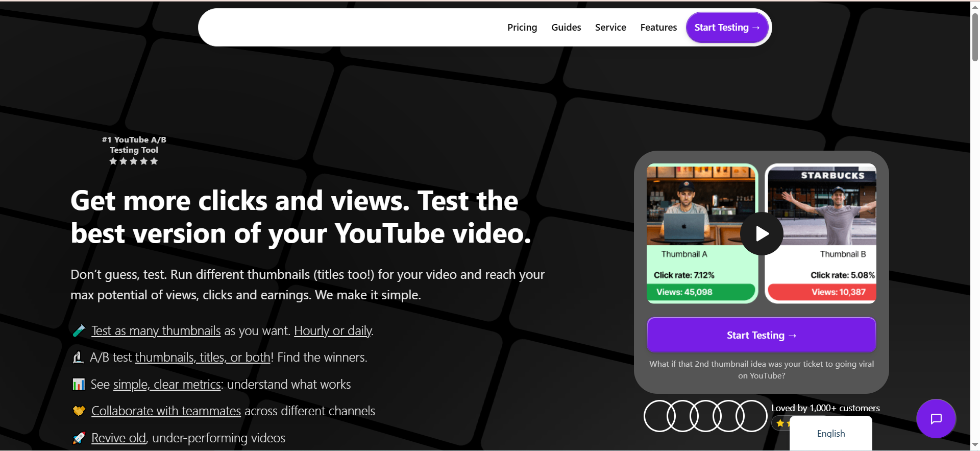The height and width of the screenshot is (451, 980).
Task: Click '#1 YouTube A/B Testing Tool' badge
Action: tap(134, 145)
